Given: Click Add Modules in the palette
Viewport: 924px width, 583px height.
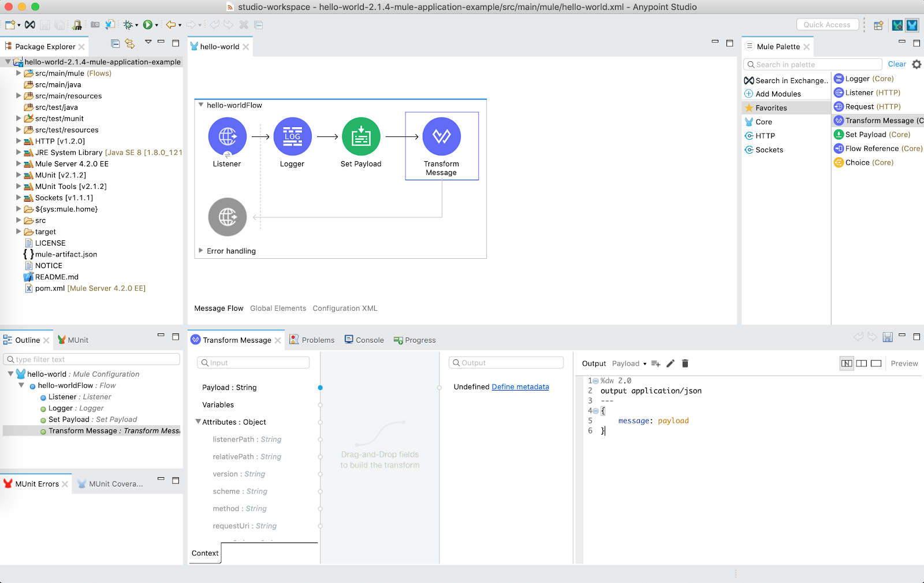Looking at the screenshot, I should tap(773, 94).
